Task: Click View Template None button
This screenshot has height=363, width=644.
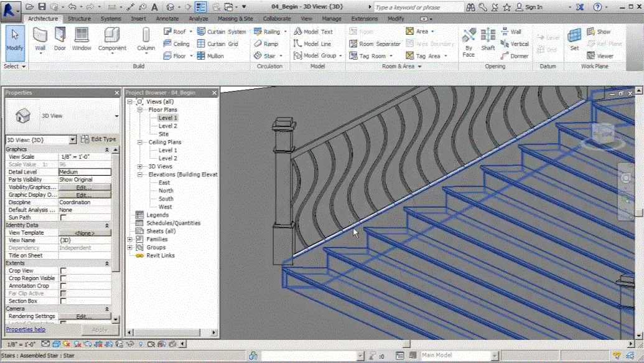Action: pos(84,233)
